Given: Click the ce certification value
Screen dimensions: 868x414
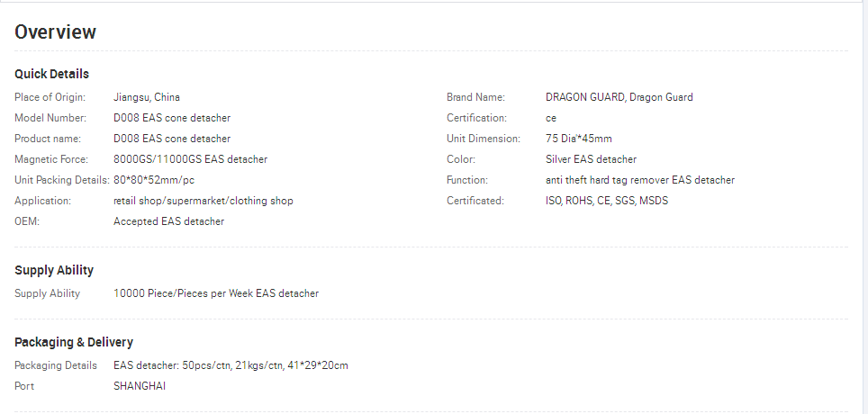Looking at the screenshot, I should [551, 118].
